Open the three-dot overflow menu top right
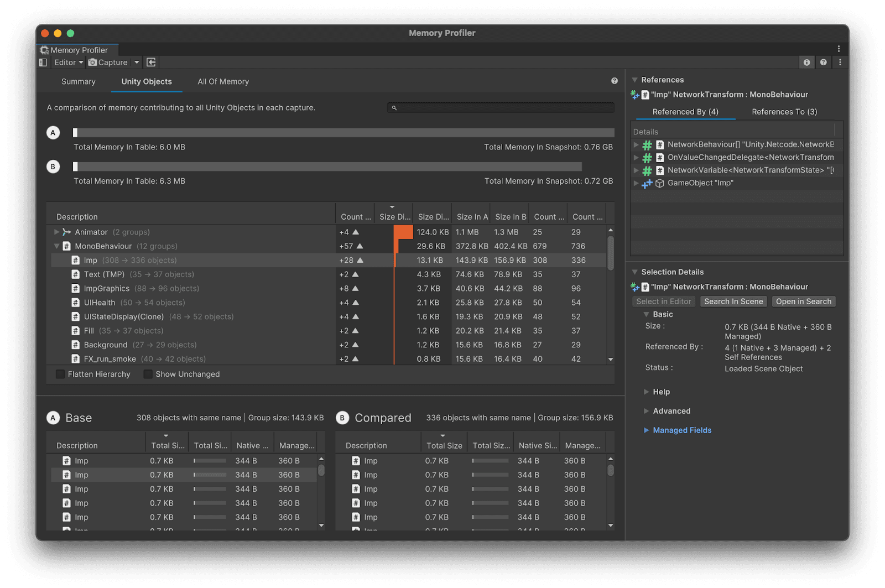This screenshot has height=588, width=885. click(839, 49)
